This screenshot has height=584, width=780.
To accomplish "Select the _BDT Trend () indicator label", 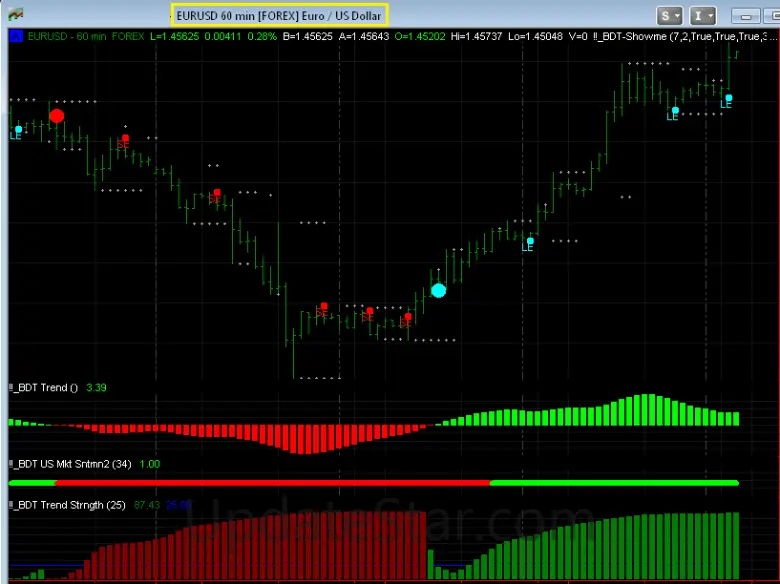I will (x=44, y=387).
